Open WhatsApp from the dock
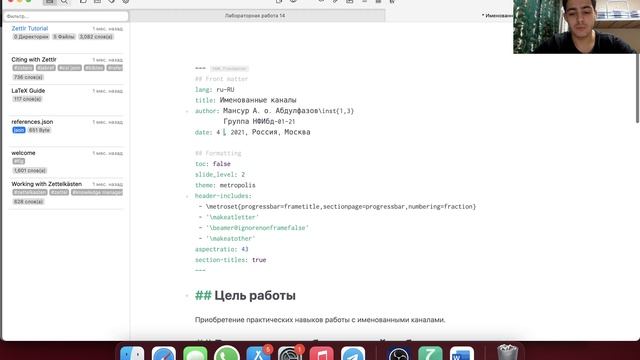Viewport: 640px width, 360px height. [x=227, y=353]
